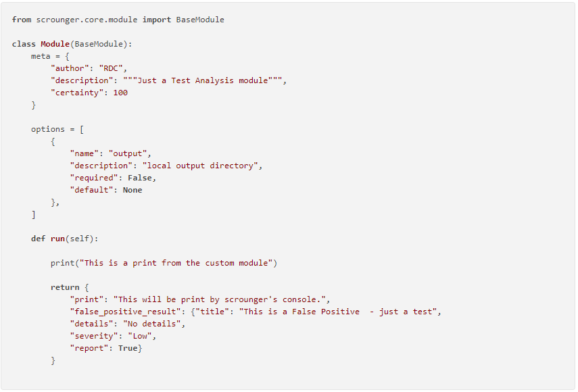Screen dimensions: 578x392
Task: Click the False value after "required"
Action: pos(144,178)
